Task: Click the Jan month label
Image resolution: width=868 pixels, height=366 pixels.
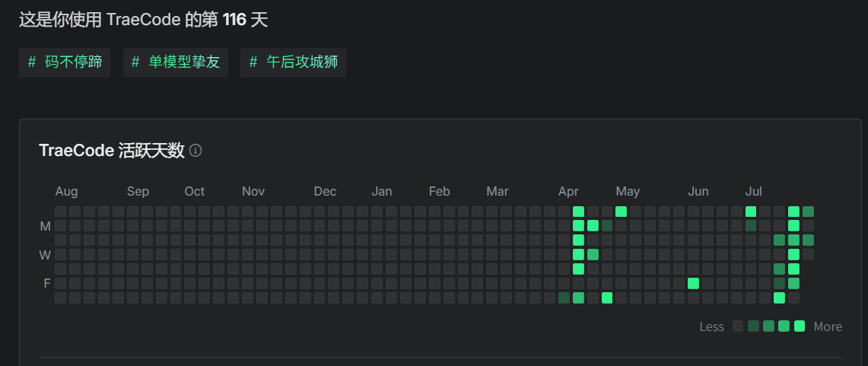Action: pos(381,192)
